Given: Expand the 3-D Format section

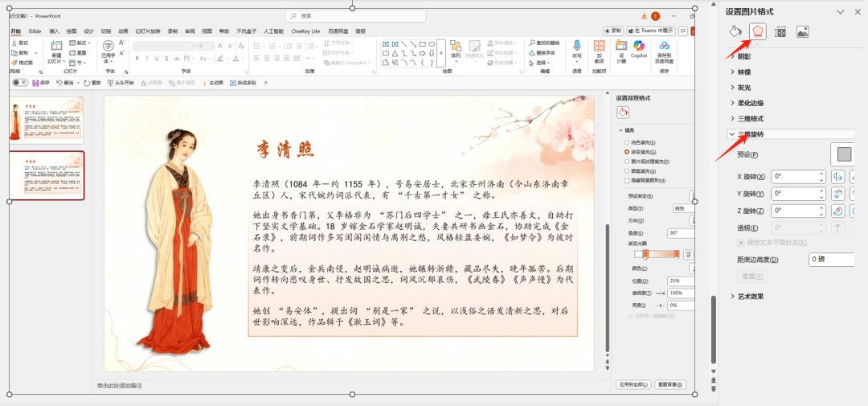Looking at the screenshot, I should point(750,119).
